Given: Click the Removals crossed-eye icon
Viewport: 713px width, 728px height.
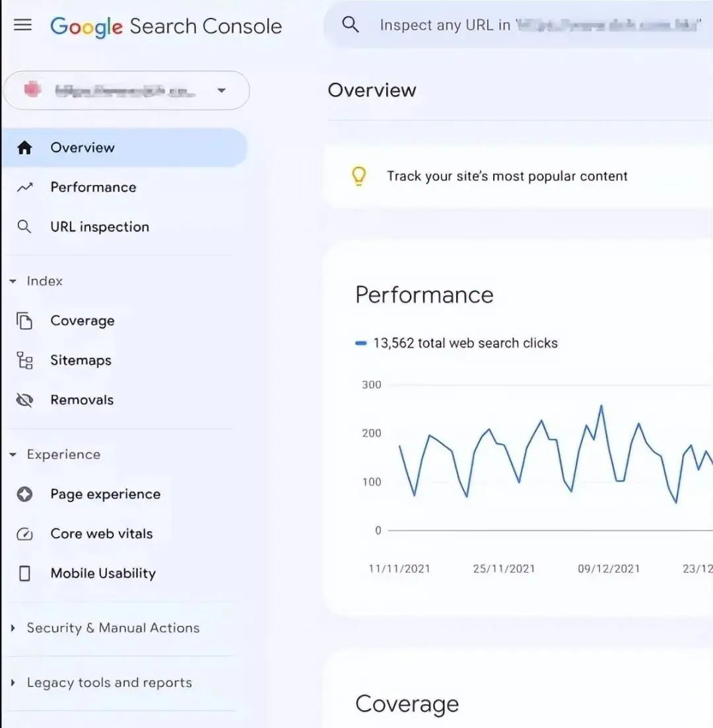Looking at the screenshot, I should [24, 400].
